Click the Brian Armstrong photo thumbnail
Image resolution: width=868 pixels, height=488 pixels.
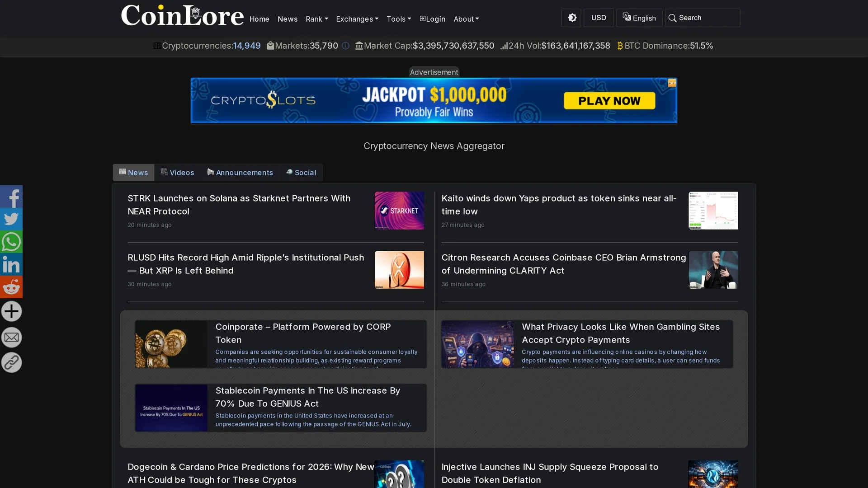tap(713, 270)
